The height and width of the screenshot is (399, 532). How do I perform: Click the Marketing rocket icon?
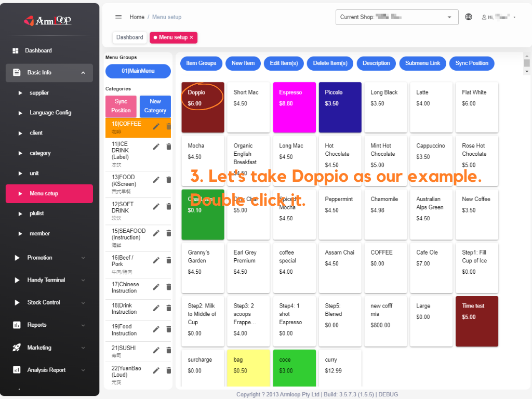pyautogui.click(x=16, y=348)
